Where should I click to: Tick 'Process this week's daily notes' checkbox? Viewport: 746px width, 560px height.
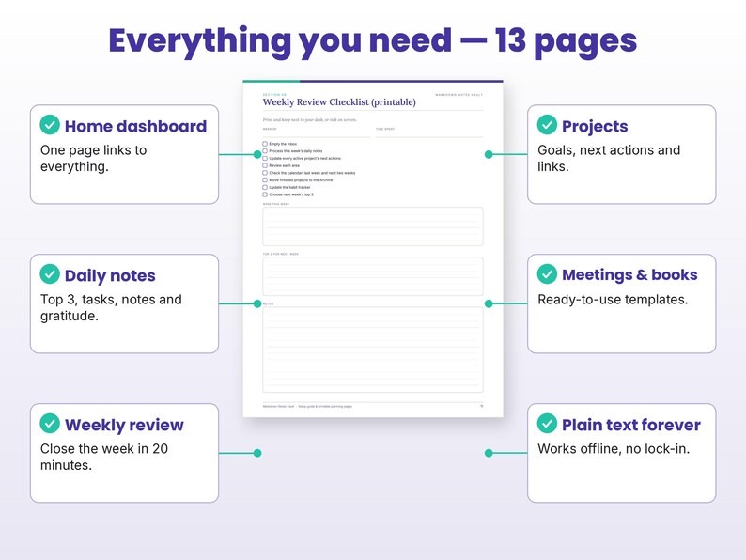pyautogui.click(x=265, y=151)
